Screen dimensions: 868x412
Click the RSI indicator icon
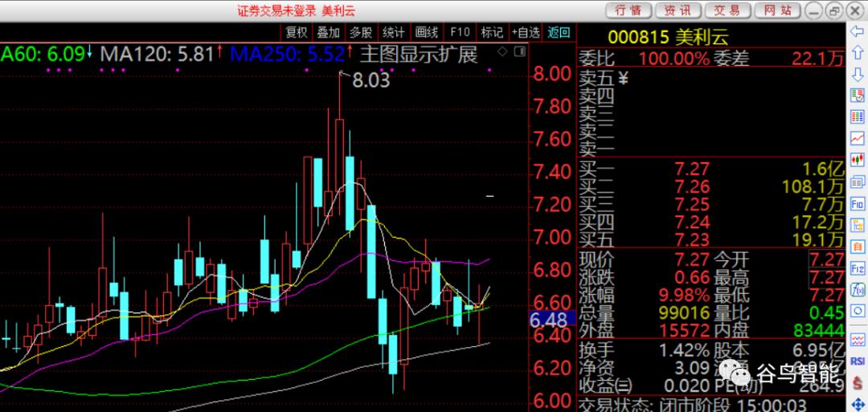[858, 361]
